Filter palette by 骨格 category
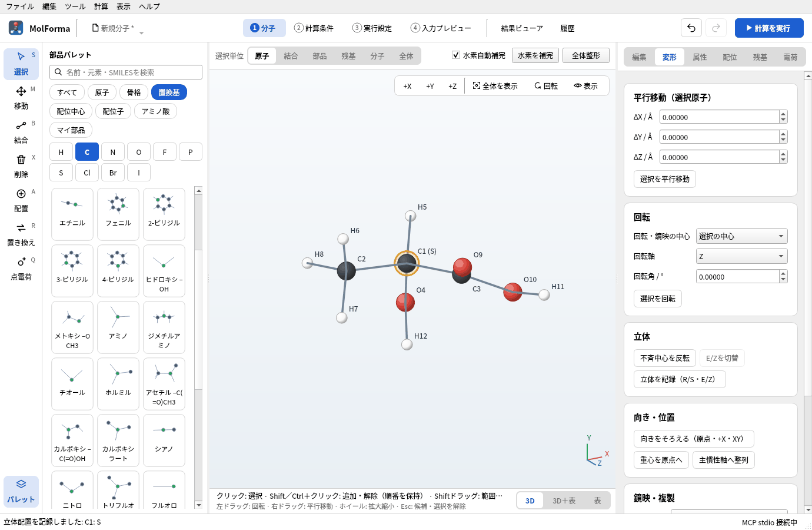812x530 pixels. 134,92
